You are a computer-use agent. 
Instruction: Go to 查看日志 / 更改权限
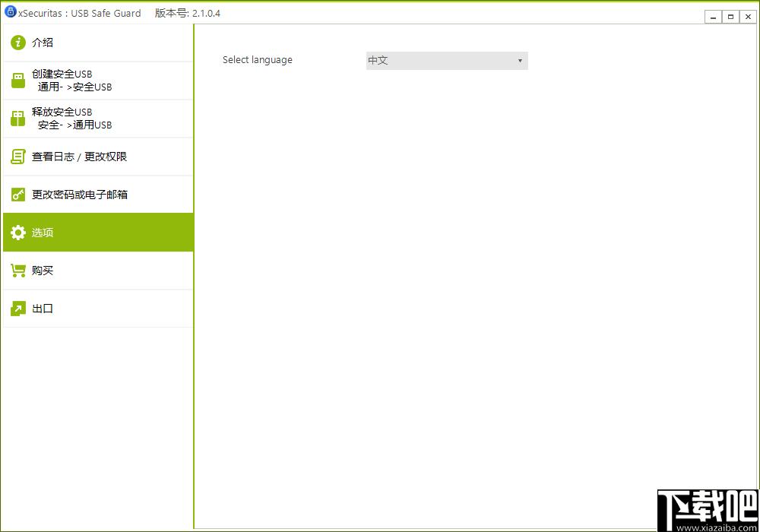[x=98, y=157]
